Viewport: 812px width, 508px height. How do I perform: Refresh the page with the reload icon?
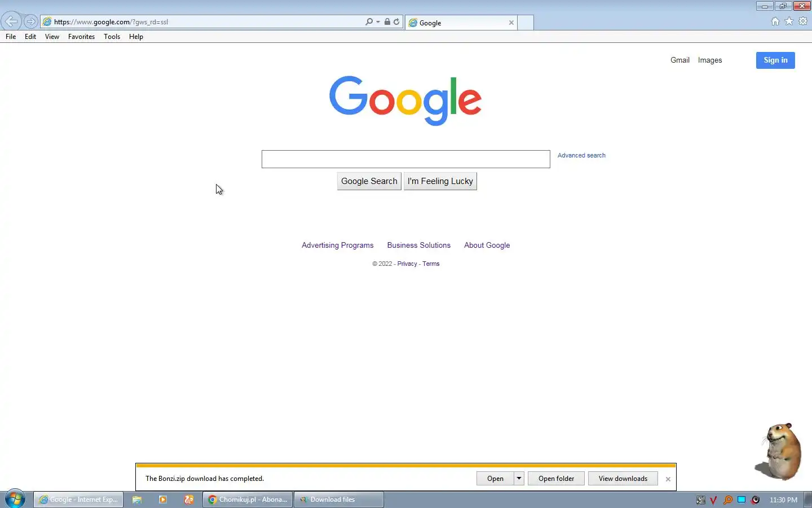pyautogui.click(x=396, y=21)
